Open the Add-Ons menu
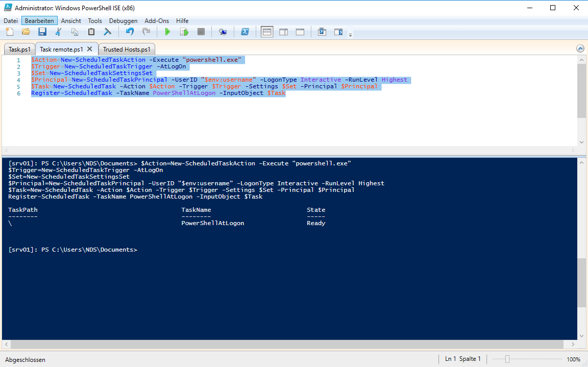 coord(156,21)
